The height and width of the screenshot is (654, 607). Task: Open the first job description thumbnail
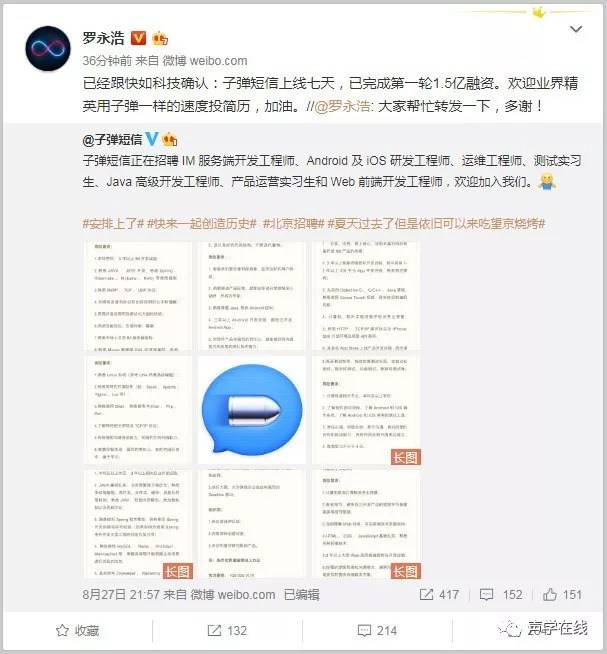138,296
